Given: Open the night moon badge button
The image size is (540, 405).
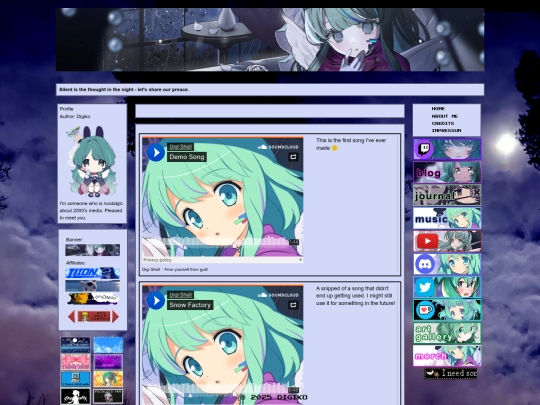Looking at the screenshot, I should click(x=75, y=345).
